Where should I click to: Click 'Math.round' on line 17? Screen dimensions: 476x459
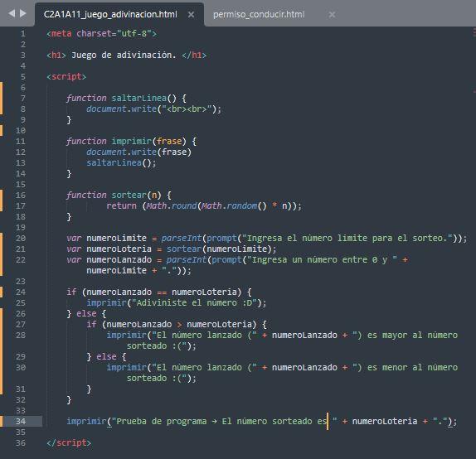pos(172,205)
